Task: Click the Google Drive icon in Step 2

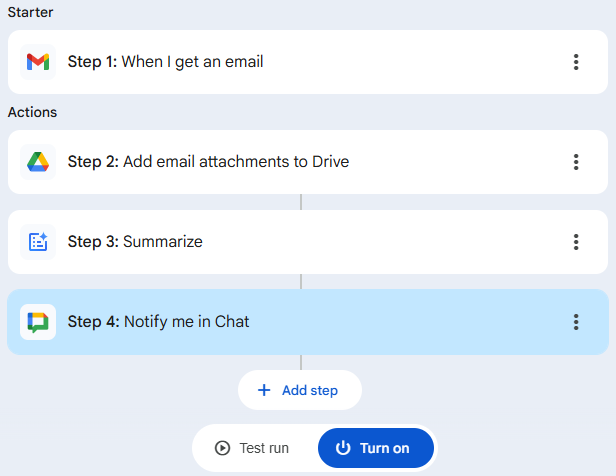Action: 38,162
